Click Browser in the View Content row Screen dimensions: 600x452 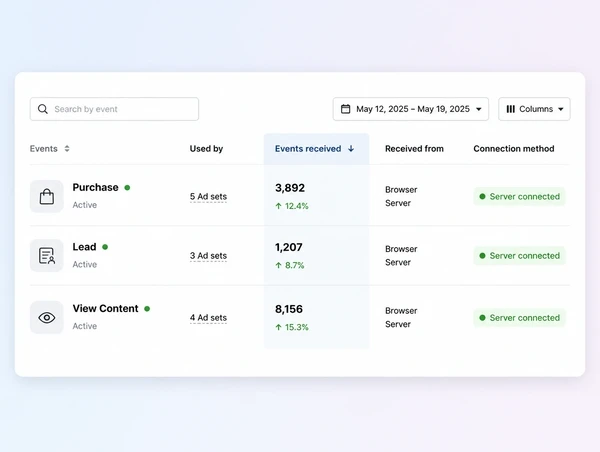[401, 311]
